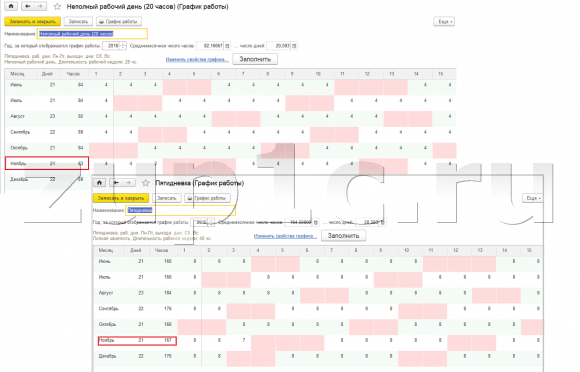The width and height of the screenshot is (580, 372).
Task: Add the top schedule to favorites with the star
Action: point(57,7)
